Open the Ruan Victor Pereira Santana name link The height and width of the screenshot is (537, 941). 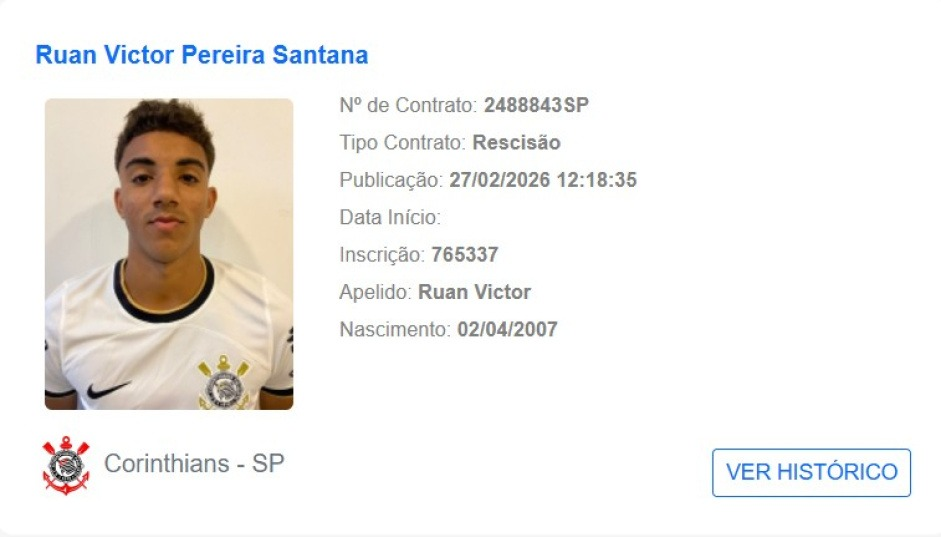pyautogui.click(x=202, y=55)
